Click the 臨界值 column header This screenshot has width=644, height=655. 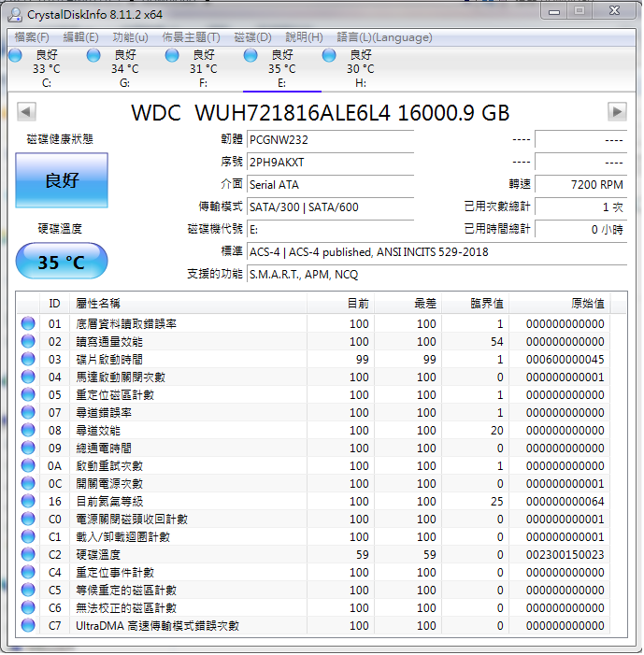pos(475,304)
